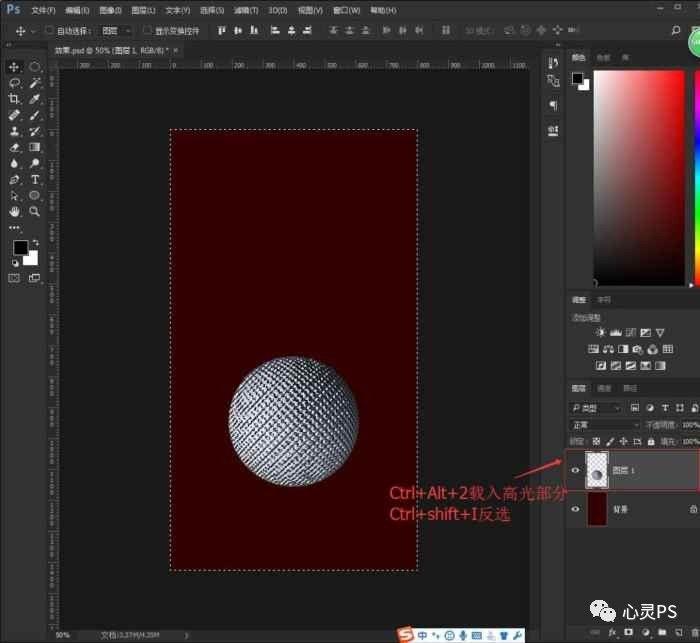700x643 pixels.
Task: Select the Type tool
Action: [35, 180]
